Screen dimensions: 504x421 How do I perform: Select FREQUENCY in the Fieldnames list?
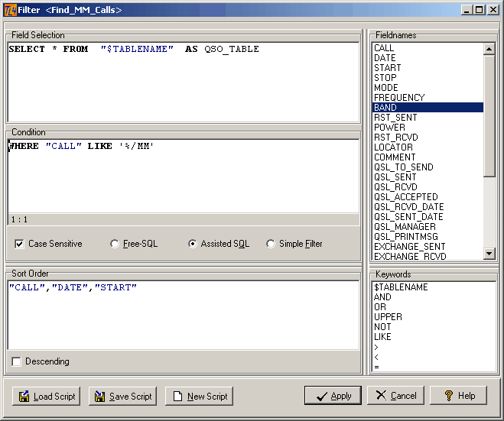428,98
